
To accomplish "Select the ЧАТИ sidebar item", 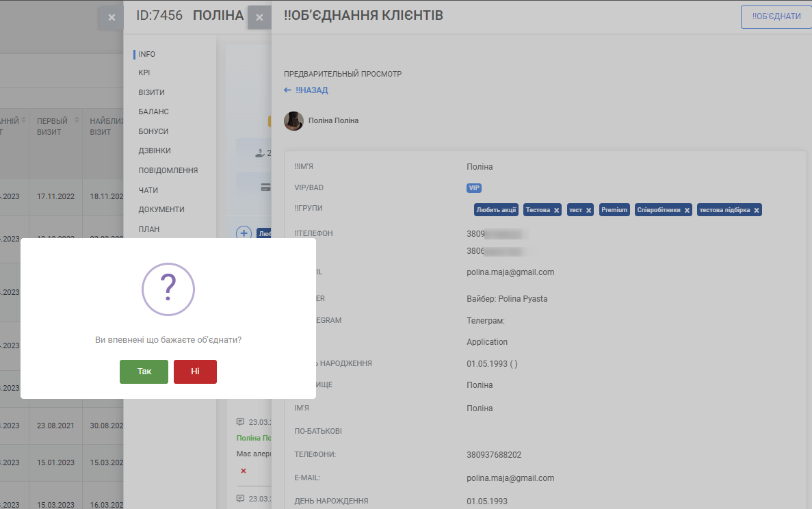I will (x=148, y=190).
